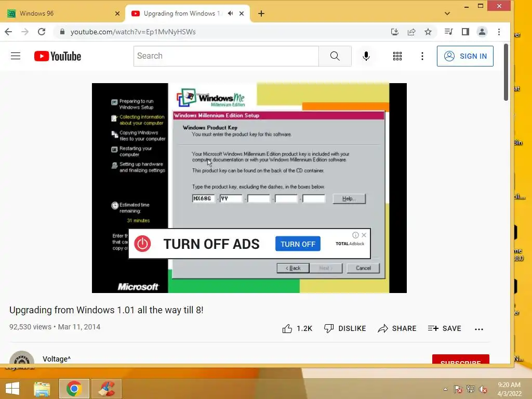Mute the tab via speaker icon
This screenshot has height=399, width=532.
click(x=230, y=14)
